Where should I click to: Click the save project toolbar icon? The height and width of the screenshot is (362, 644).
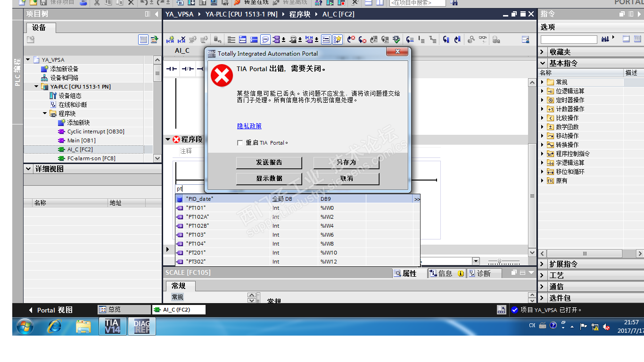pyautogui.click(x=43, y=2)
